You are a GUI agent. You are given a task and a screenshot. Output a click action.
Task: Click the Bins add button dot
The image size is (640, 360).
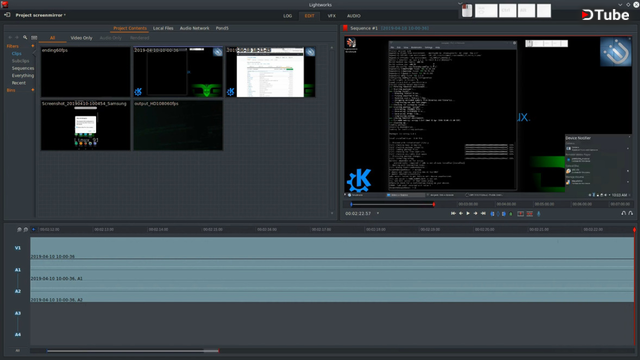point(33,90)
